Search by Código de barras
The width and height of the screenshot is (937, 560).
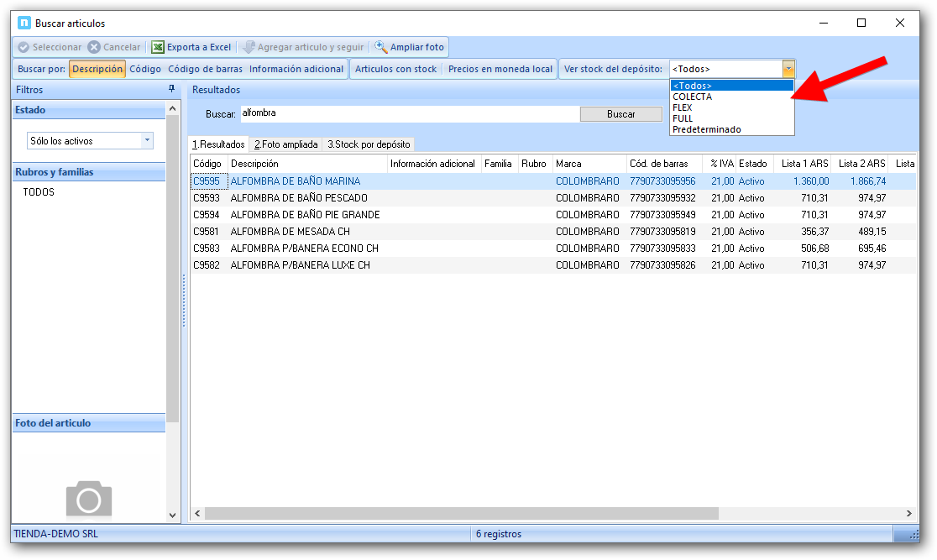[x=205, y=69]
